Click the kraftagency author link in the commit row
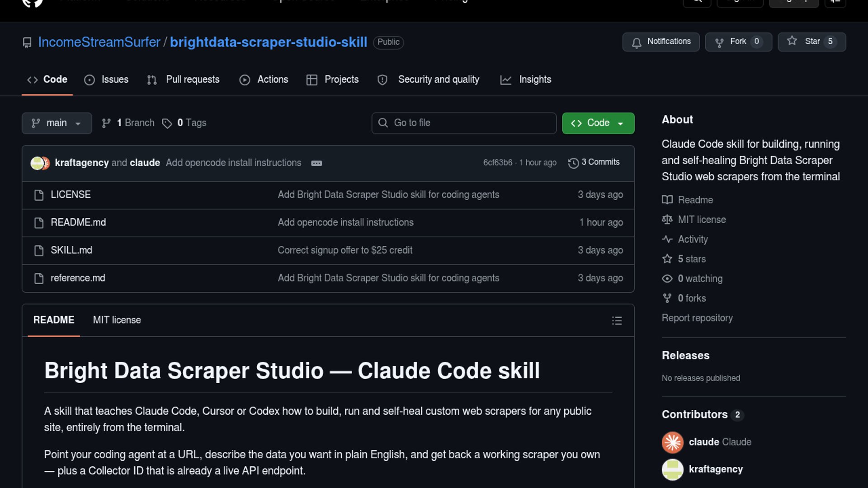 tap(82, 163)
